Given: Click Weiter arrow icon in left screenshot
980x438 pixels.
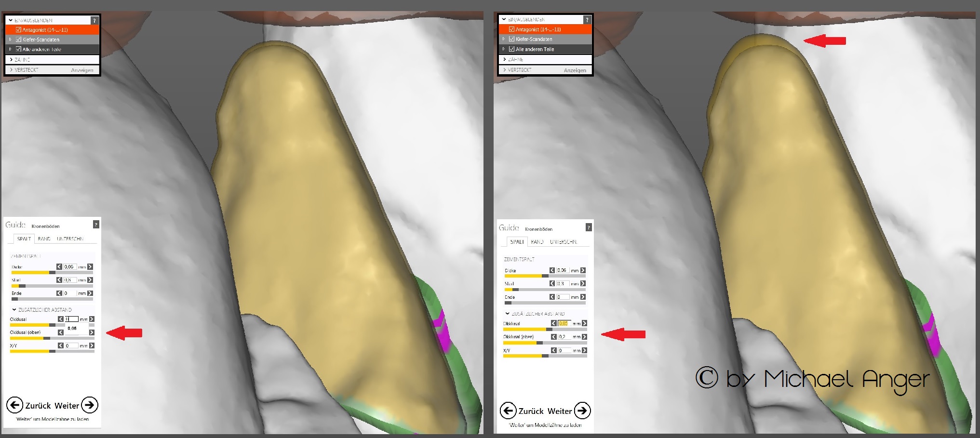Looking at the screenshot, I should point(90,405).
